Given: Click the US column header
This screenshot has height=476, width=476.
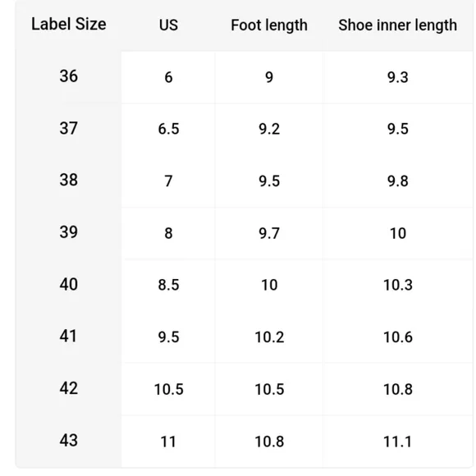Looking at the screenshot, I should click(x=168, y=25).
